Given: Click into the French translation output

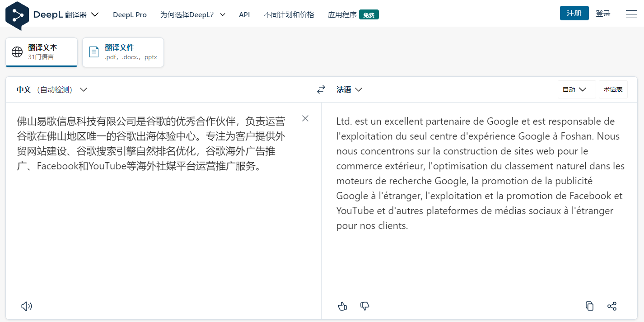Looking at the screenshot, I should (x=480, y=173).
